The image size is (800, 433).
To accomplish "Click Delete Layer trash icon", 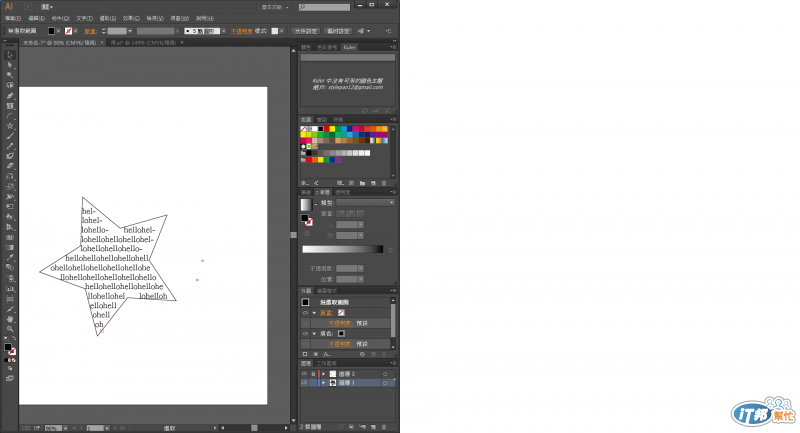I will [384, 427].
